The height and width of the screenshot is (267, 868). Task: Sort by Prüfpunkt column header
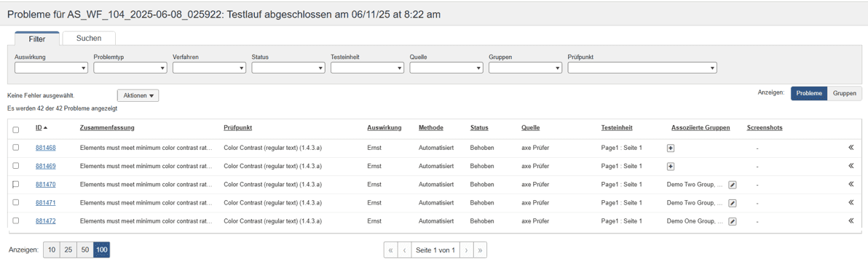coord(237,128)
